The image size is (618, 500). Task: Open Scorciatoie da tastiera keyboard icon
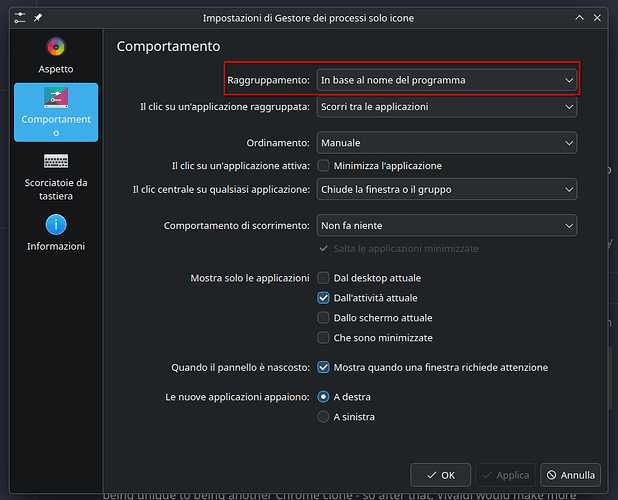click(56, 161)
